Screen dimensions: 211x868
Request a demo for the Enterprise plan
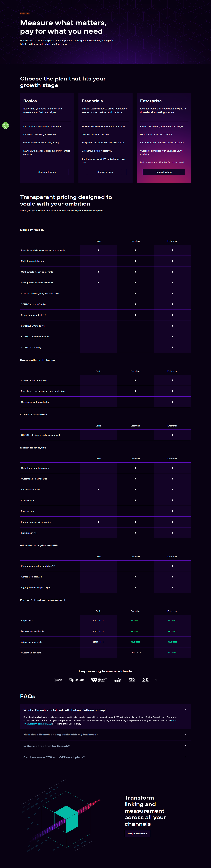click(x=163, y=172)
